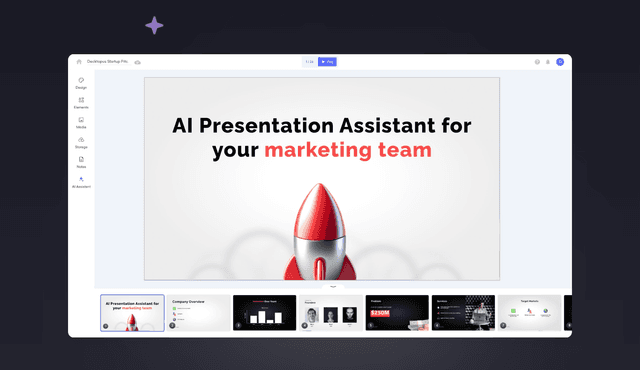Open the user profile avatar
This screenshot has height=370, width=640.
click(x=560, y=62)
